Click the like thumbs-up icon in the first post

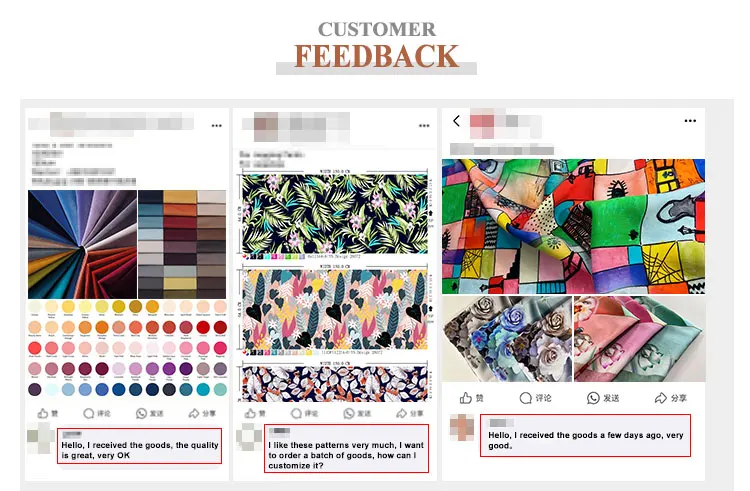43,413
